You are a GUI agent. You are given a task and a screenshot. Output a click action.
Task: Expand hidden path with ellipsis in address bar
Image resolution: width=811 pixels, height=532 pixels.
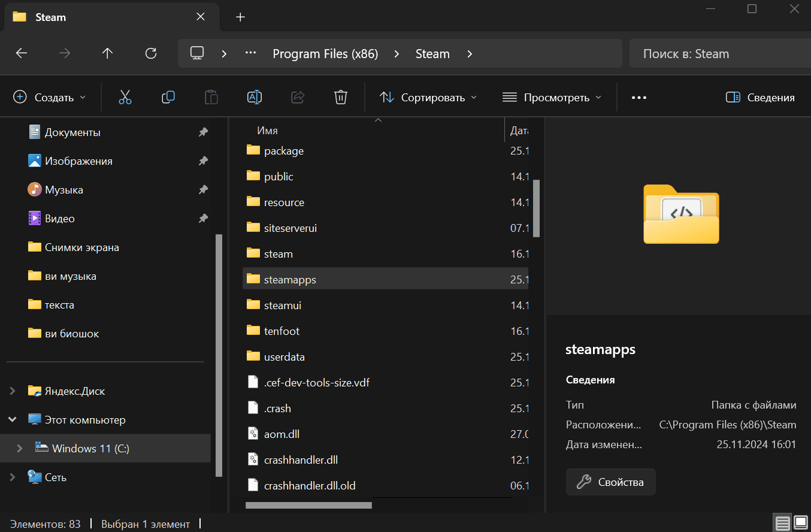coord(250,53)
